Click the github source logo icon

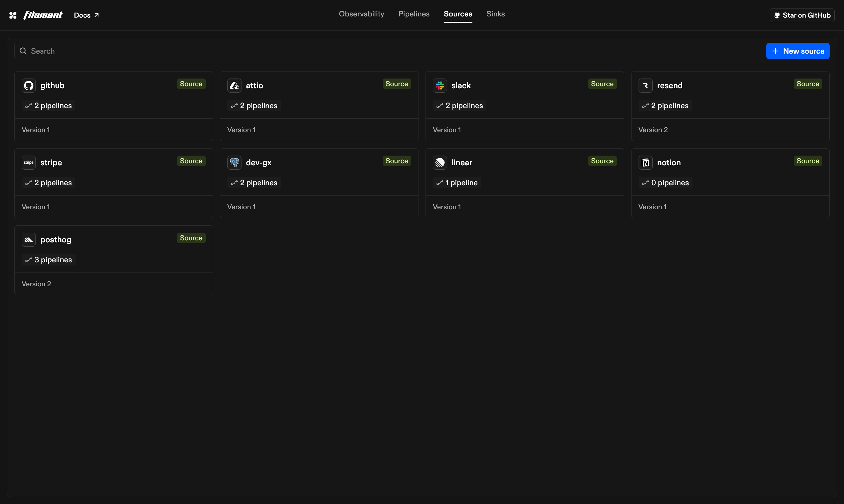28,86
